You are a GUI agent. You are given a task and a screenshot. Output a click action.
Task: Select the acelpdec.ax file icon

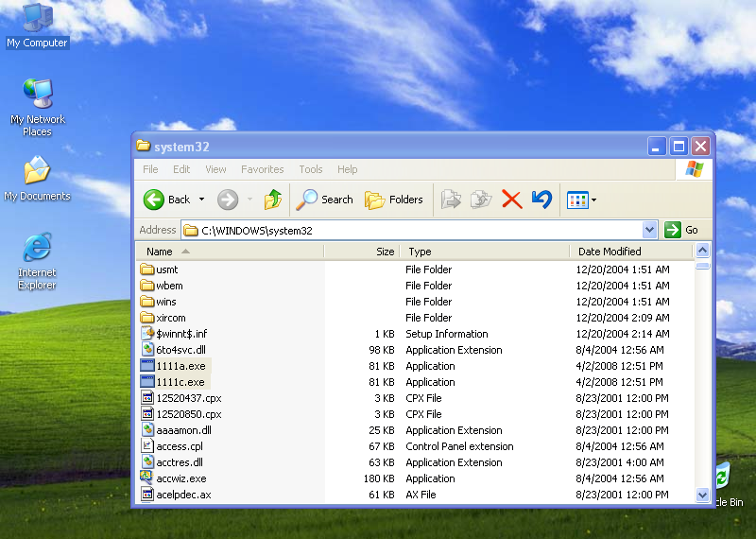(x=147, y=494)
